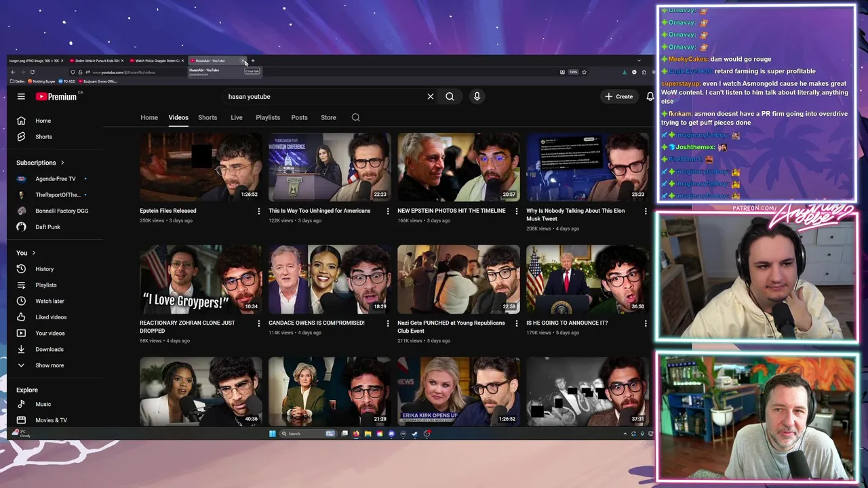The height and width of the screenshot is (488, 868).
Task: Open the notifications bell
Action: [x=650, y=96]
